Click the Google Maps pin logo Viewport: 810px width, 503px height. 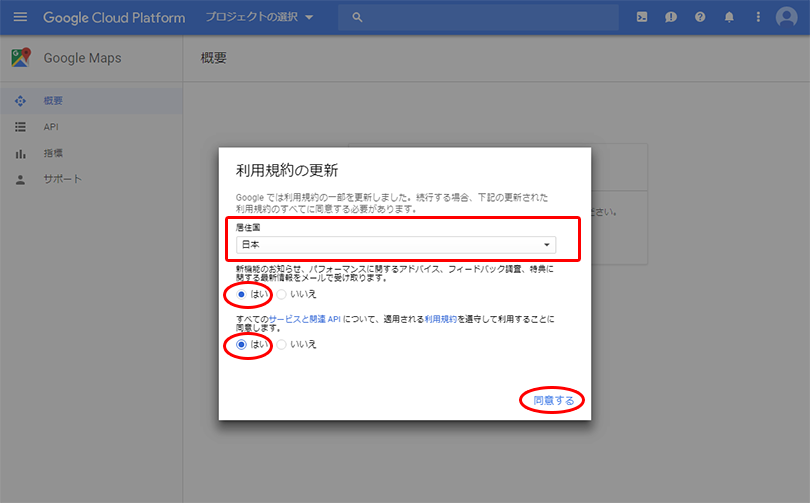click(x=21, y=58)
